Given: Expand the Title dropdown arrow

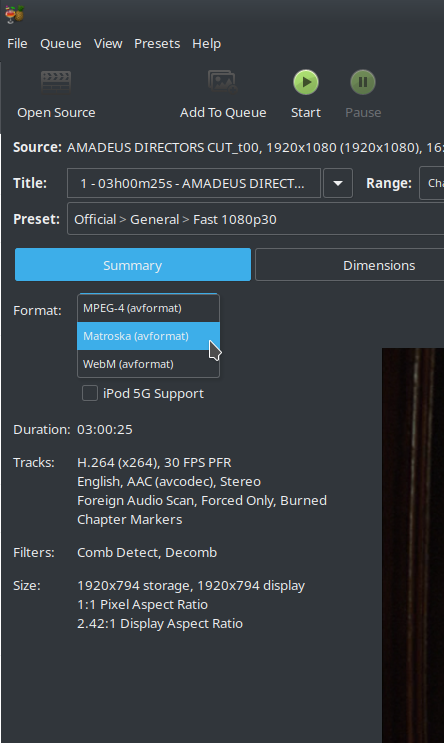Looking at the screenshot, I should pos(338,183).
